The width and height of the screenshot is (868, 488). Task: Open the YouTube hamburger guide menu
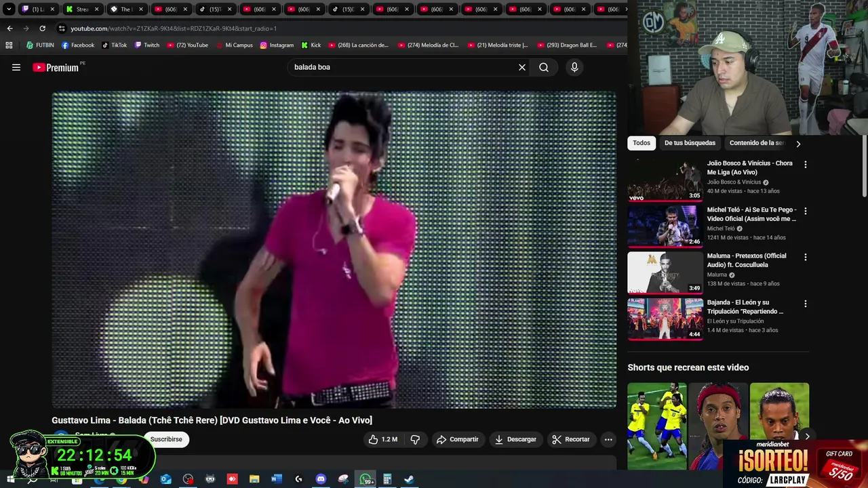(x=16, y=67)
